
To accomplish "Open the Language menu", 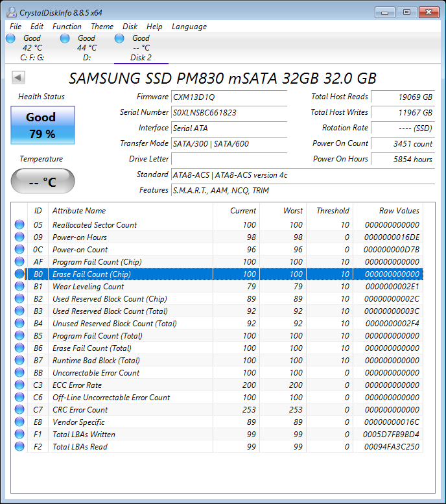I will pos(189,27).
